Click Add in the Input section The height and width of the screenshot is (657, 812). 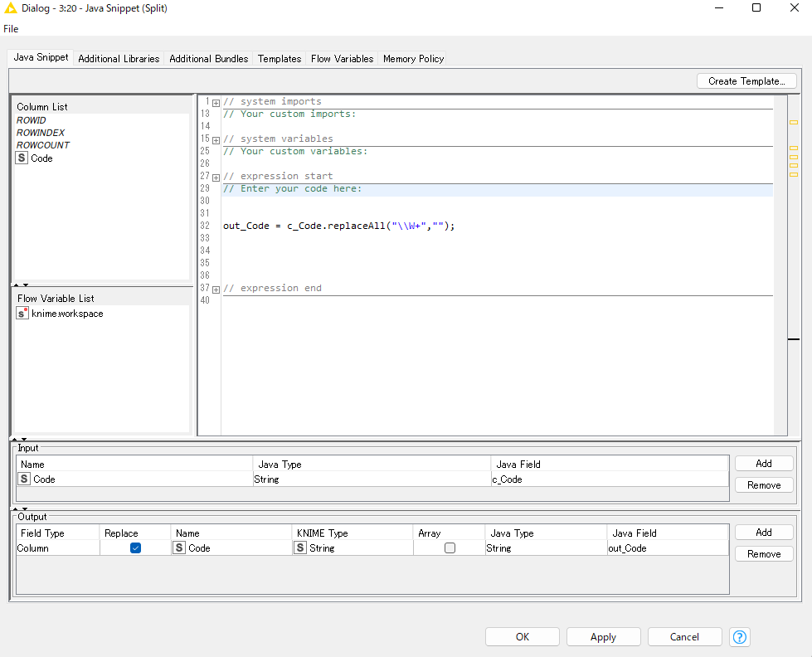point(764,463)
